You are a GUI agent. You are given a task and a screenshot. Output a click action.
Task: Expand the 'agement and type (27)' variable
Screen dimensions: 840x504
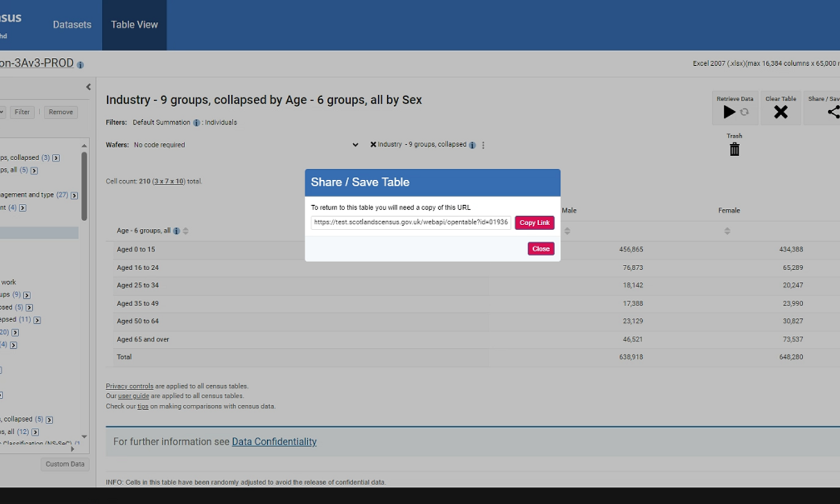tap(74, 195)
